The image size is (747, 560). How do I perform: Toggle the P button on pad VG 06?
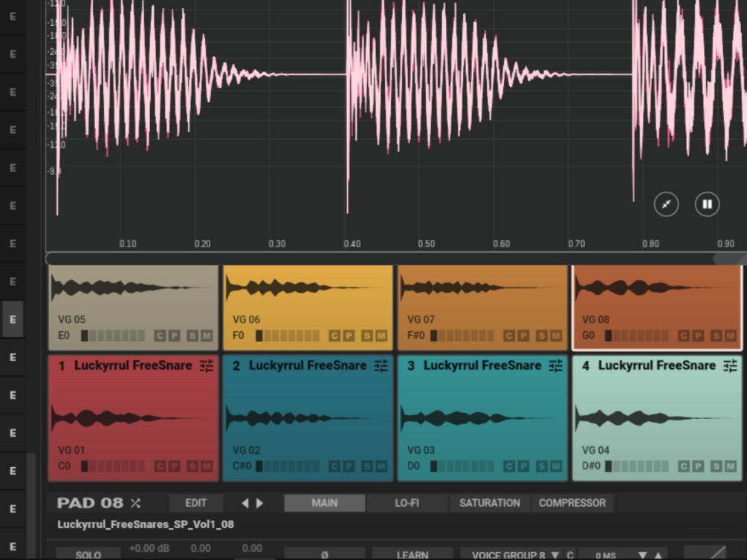[x=349, y=336]
